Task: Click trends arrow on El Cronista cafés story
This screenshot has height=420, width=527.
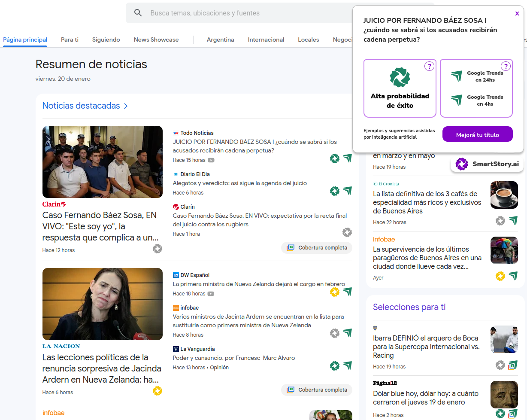Action: click(513, 221)
